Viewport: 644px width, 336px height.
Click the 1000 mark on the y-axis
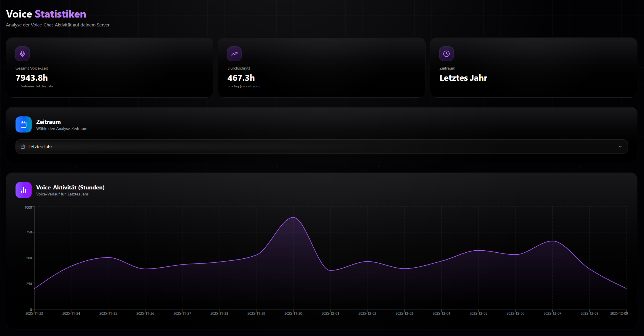coord(28,207)
